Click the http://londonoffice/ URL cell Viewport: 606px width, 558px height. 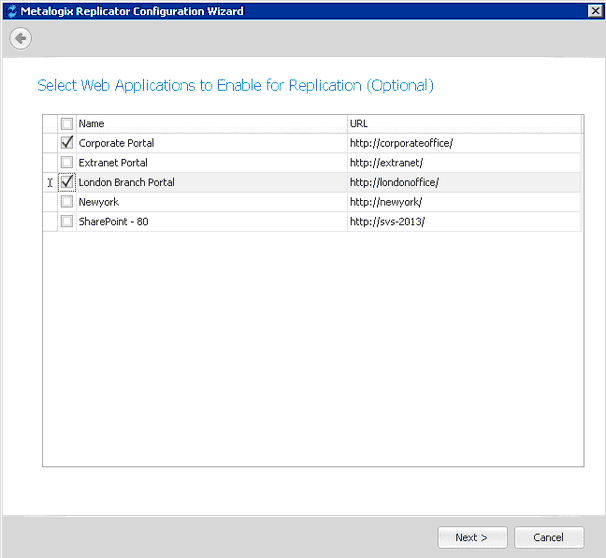[464, 182]
